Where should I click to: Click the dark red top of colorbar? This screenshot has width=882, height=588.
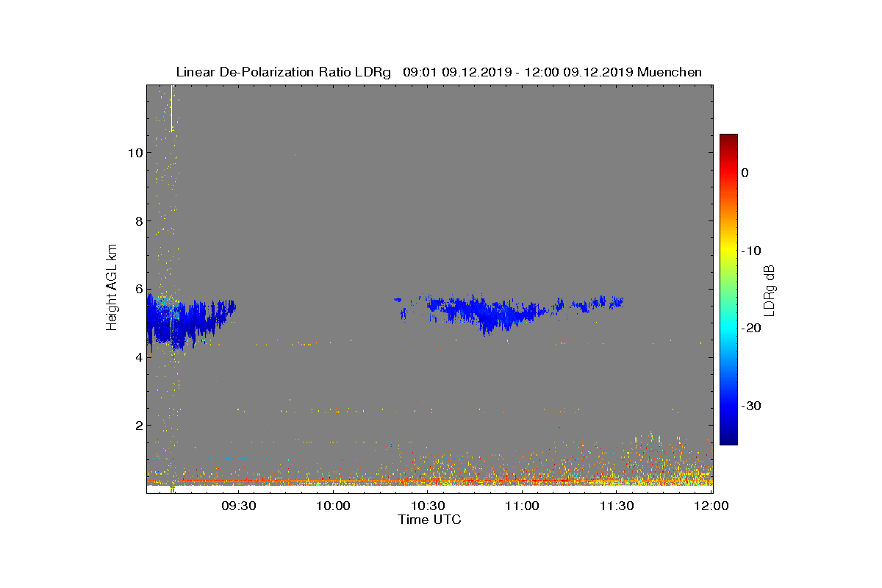tap(728, 139)
